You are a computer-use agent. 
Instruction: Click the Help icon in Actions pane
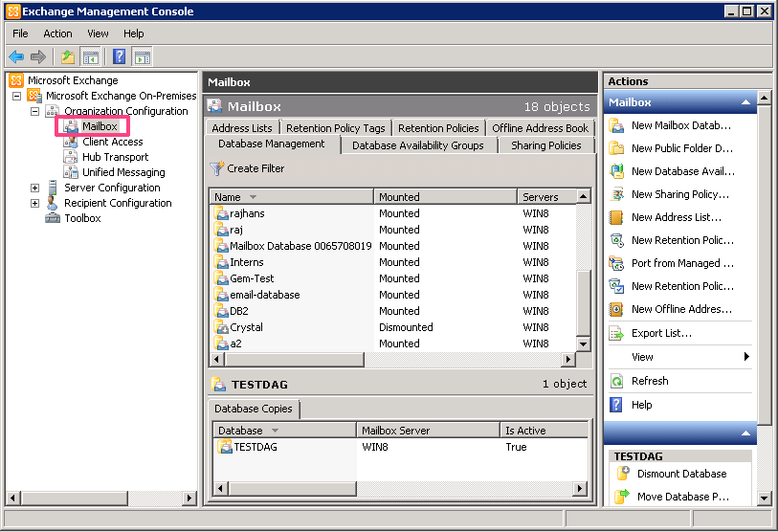[x=616, y=405]
